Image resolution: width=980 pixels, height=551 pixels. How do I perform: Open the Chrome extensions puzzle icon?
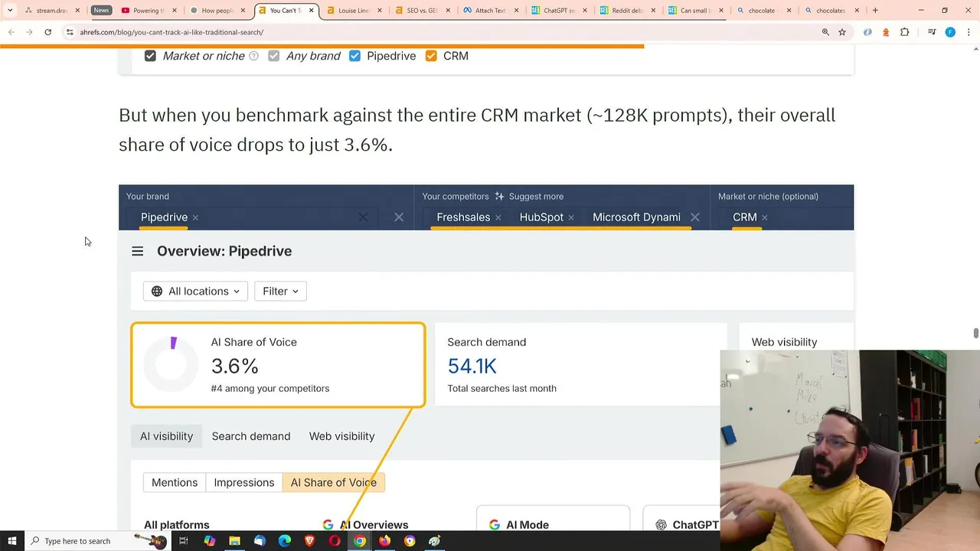pyautogui.click(x=904, y=32)
